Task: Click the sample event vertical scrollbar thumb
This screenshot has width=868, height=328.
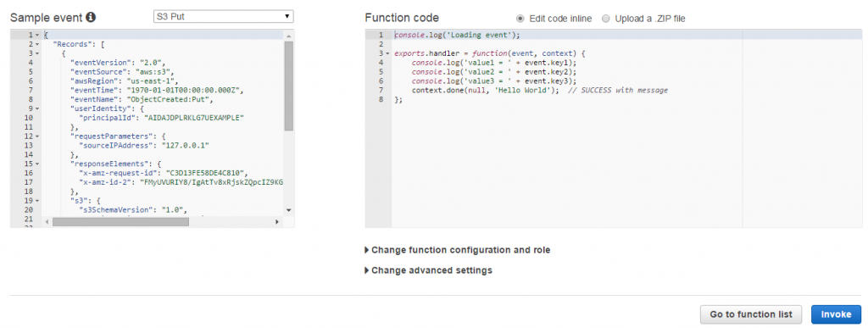Action: [288, 86]
